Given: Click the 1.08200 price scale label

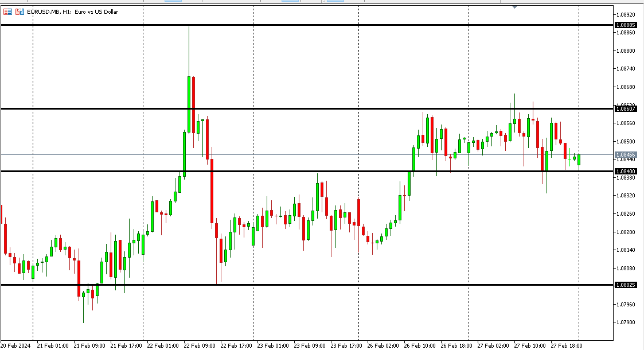Looking at the screenshot, I should (x=626, y=232).
